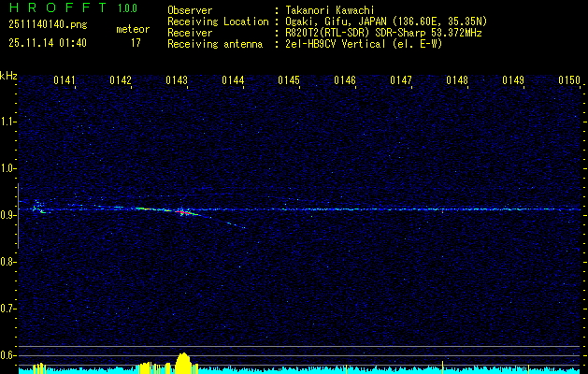The image size is (588, 374).
Task: Click the kHz axis unit label
Action: pyautogui.click(x=8, y=76)
